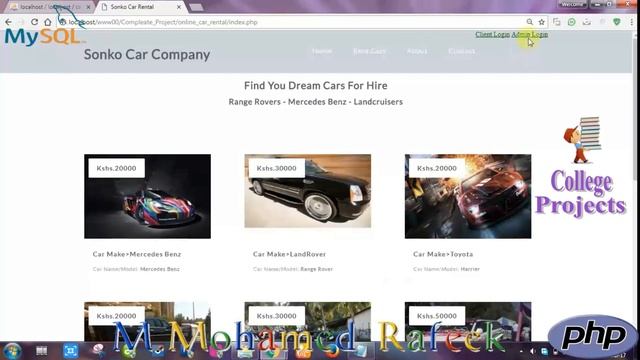Click Kshs.20000 price tag on Mercedes card

pyautogui.click(x=116, y=168)
